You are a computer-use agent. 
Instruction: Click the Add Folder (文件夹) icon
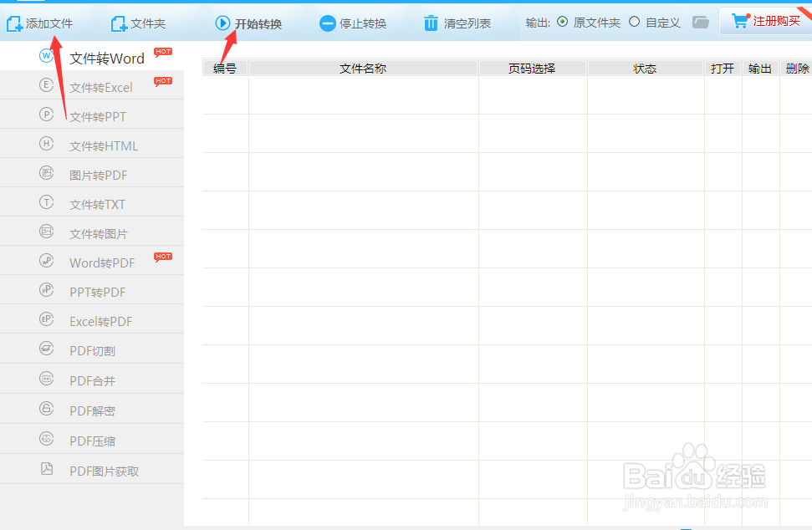[119, 23]
